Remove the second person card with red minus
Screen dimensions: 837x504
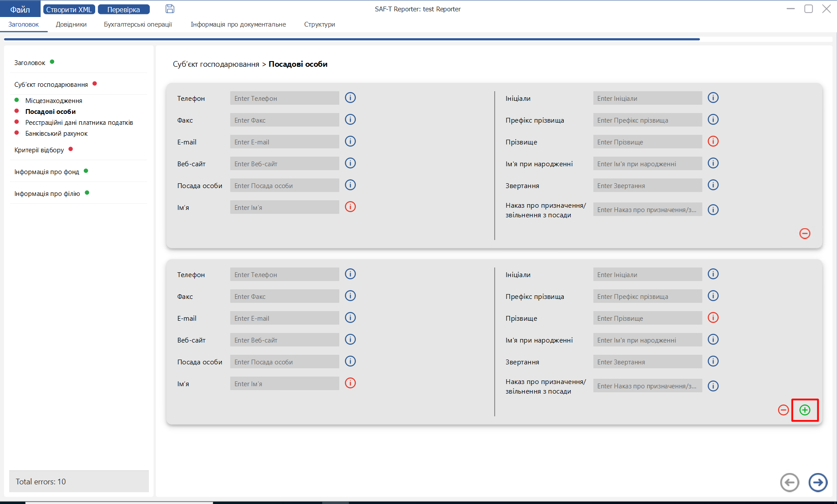[783, 410]
